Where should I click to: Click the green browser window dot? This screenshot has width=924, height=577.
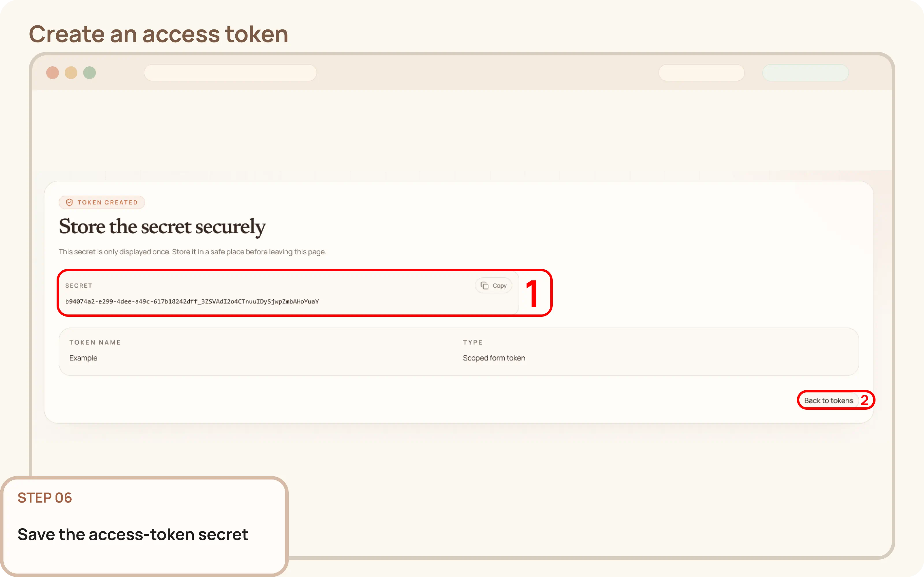90,72
